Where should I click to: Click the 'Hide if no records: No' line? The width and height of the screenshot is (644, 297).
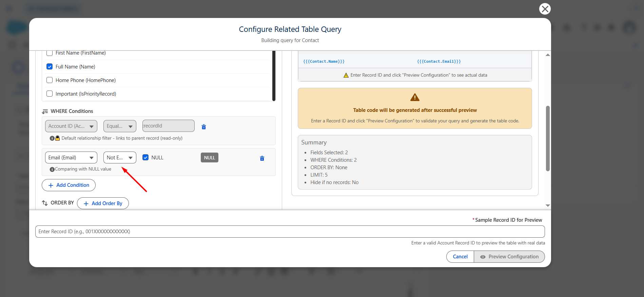click(334, 182)
